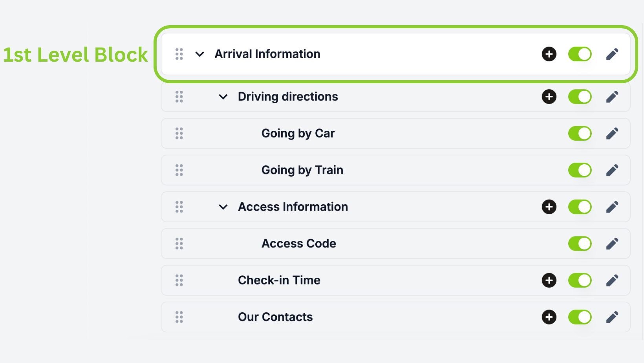Add a block under Our Contacts
Image resolution: width=644 pixels, height=363 pixels.
pyautogui.click(x=549, y=317)
